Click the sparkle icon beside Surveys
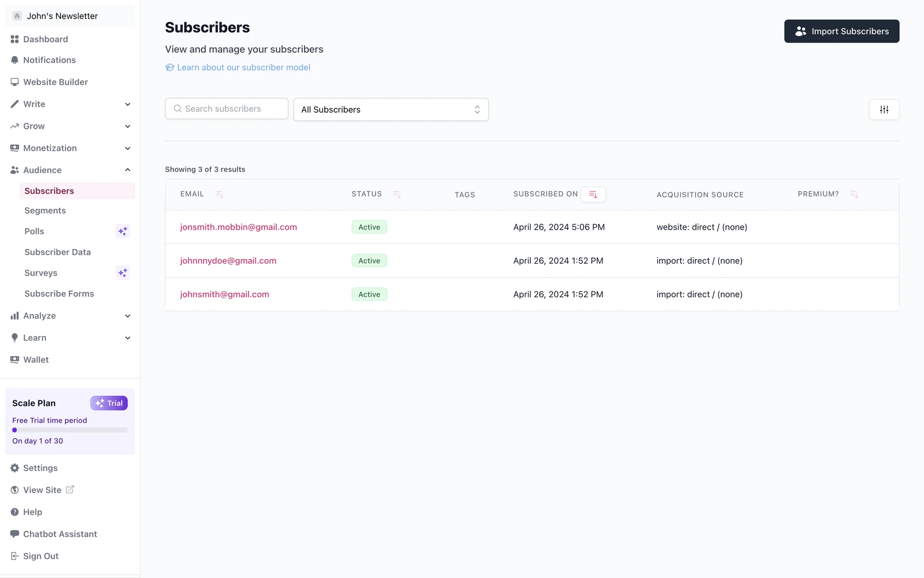Viewport: 924px width, 578px height. [x=123, y=273]
